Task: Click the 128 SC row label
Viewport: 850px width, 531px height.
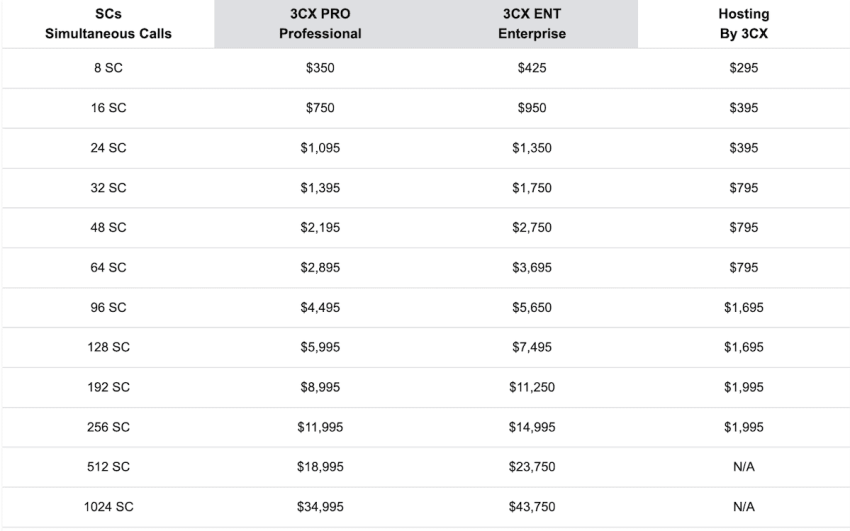Action: point(108,347)
